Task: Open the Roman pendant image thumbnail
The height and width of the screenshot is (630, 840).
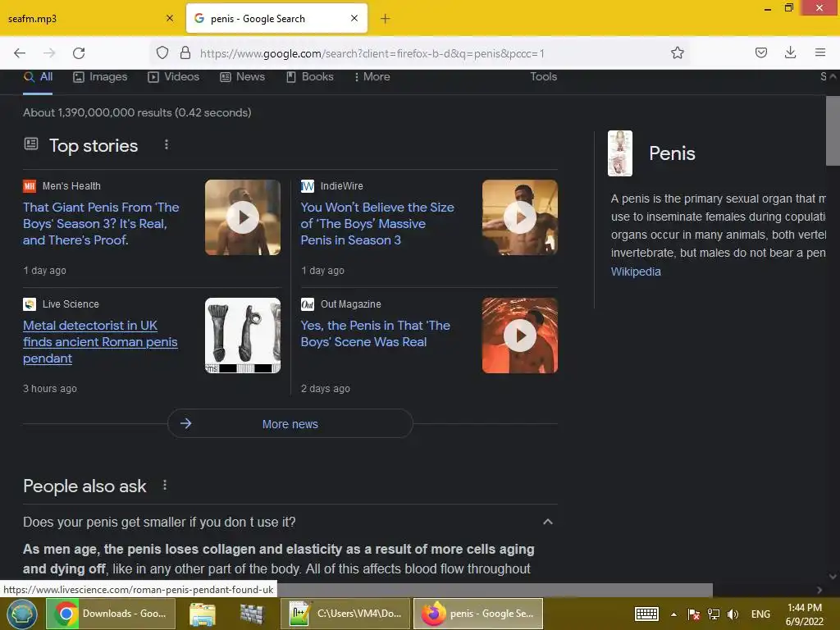Action: [243, 336]
